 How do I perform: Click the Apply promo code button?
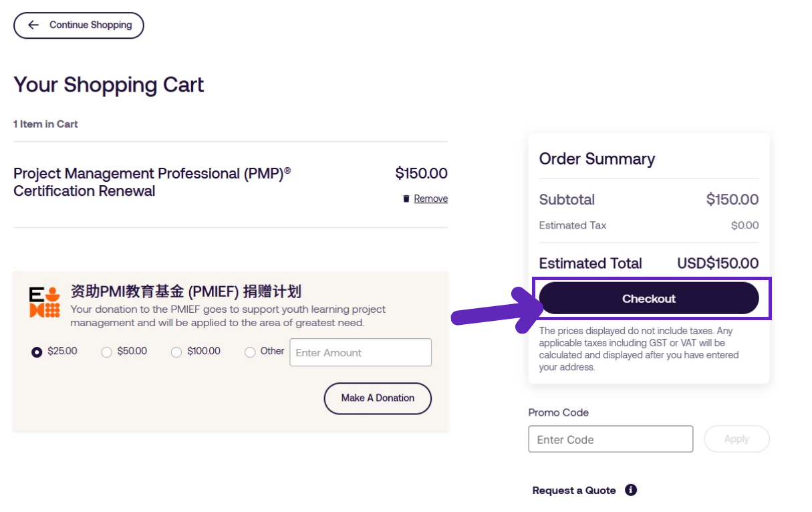click(736, 438)
